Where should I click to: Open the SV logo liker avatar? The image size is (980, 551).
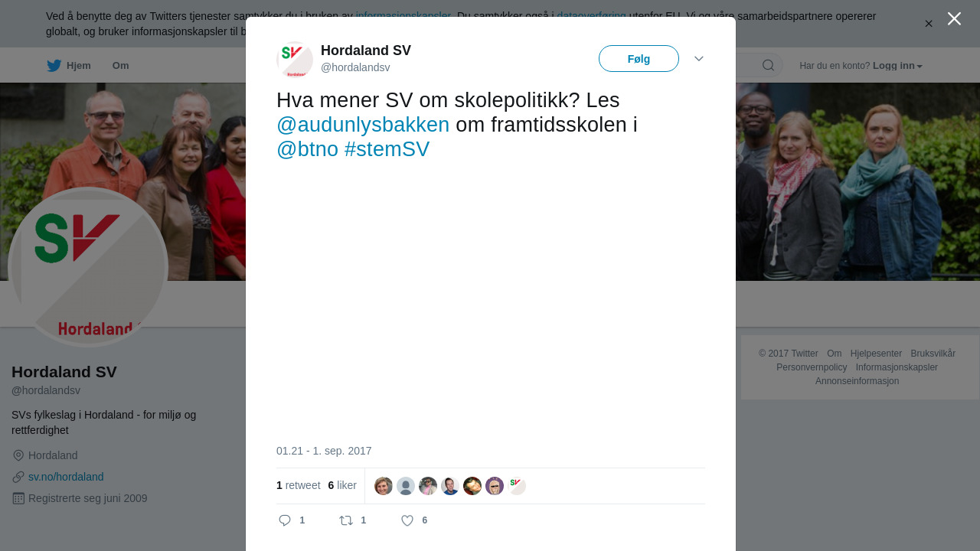(x=517, y=486)
